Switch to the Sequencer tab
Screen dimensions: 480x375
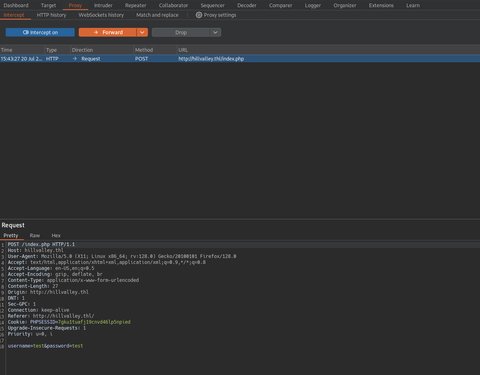[212, 5]
